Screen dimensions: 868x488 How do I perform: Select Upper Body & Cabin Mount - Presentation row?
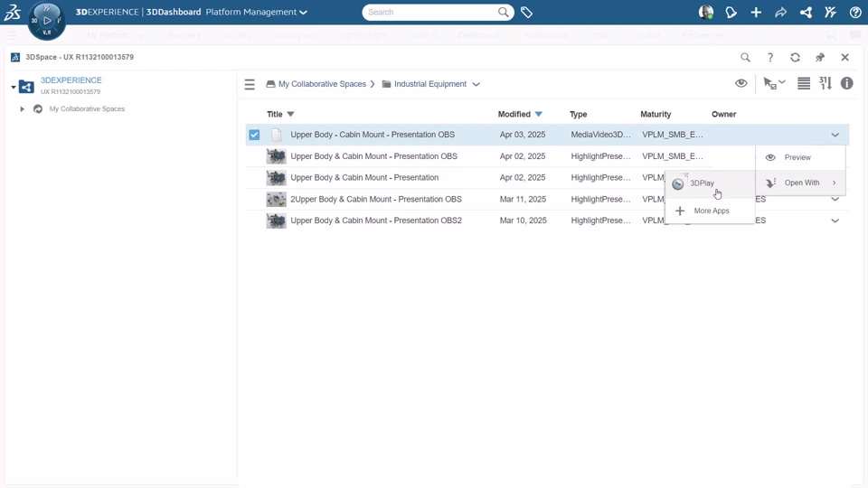point(364,178)
